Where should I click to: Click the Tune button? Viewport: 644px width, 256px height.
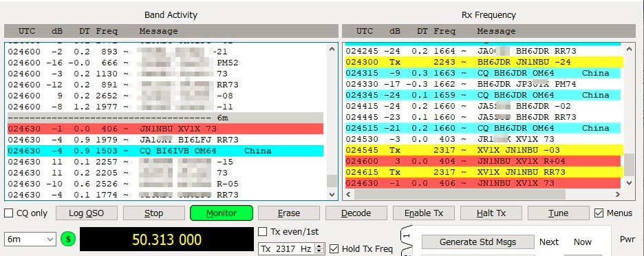coord(559,213)
